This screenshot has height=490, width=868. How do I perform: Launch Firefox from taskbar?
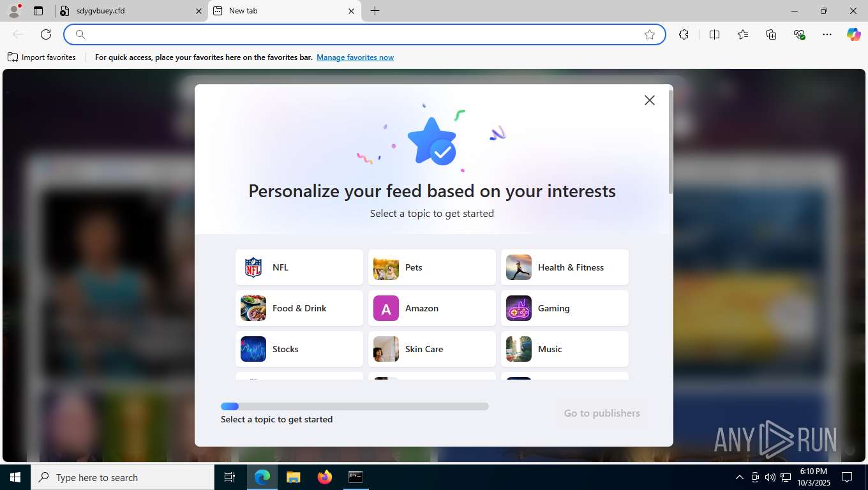[324, 477]
